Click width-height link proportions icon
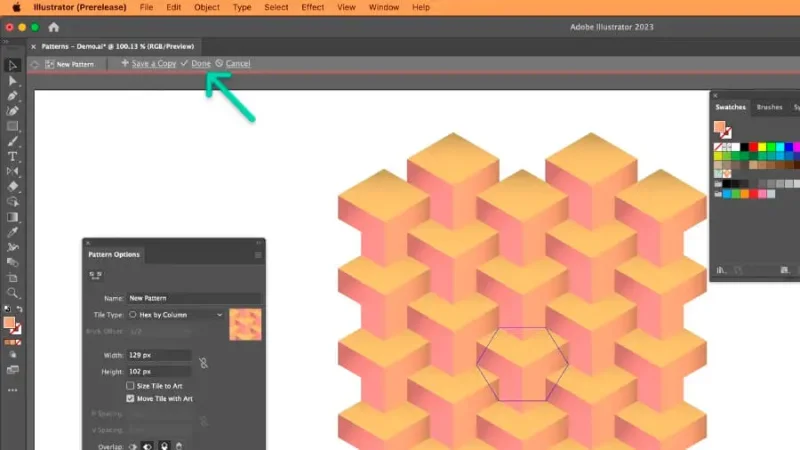 tap(204, 363)
